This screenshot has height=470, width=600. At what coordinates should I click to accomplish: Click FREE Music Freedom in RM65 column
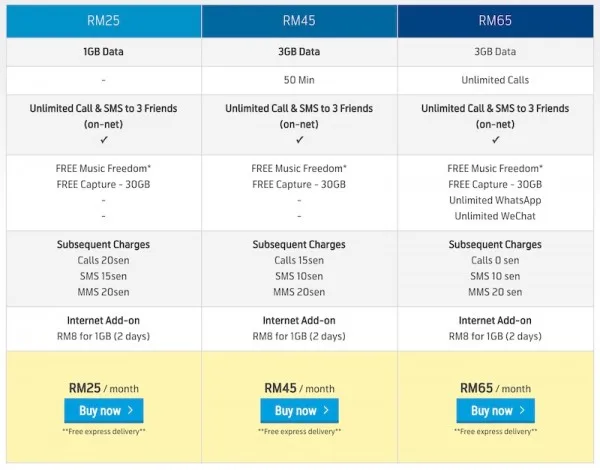[x=495, y=168]
